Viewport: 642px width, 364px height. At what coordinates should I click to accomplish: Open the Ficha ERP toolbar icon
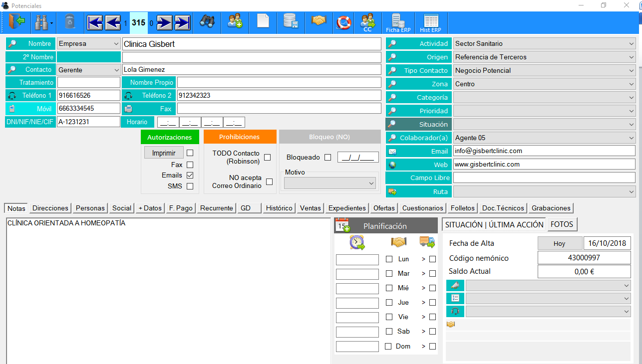pyautogui.click(x=398, y=23)
